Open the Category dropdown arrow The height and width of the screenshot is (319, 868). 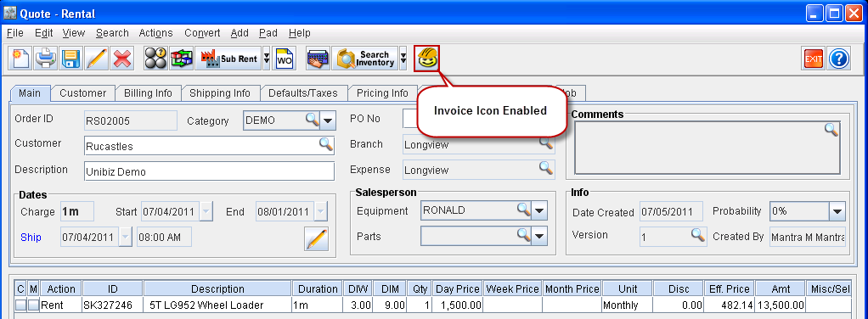click(x=328, y=120)
